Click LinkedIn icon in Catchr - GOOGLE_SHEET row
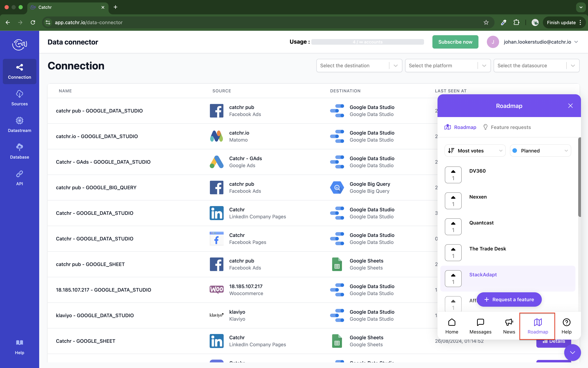 click(216, 341)
